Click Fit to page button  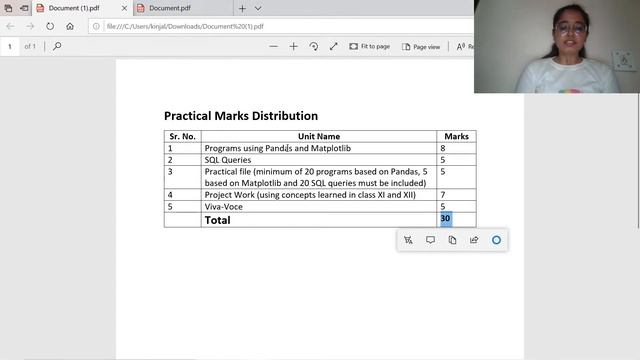click(369, 47)
